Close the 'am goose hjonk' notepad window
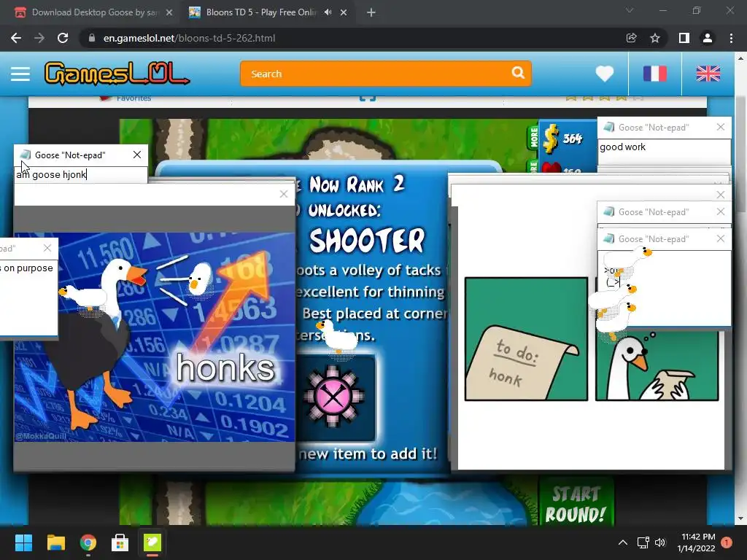Screen dimensions: 747x560 (x=137, y=155)
